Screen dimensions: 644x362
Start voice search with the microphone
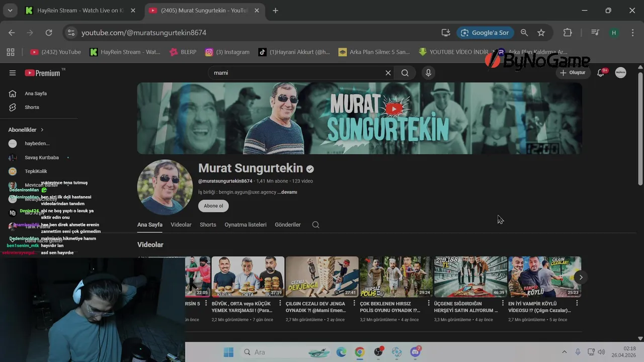pyautogui.click(x=428, y=73)
